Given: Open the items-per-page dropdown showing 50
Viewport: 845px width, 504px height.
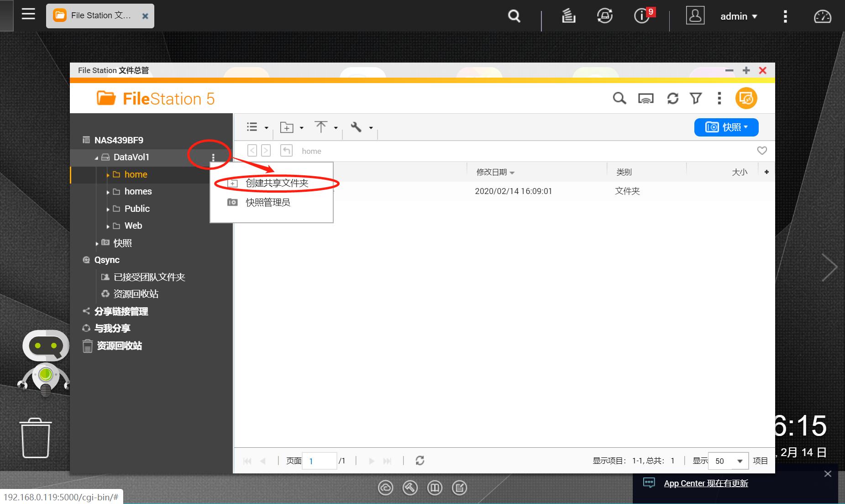Looking at the screenshot, I should click(728, 461).
